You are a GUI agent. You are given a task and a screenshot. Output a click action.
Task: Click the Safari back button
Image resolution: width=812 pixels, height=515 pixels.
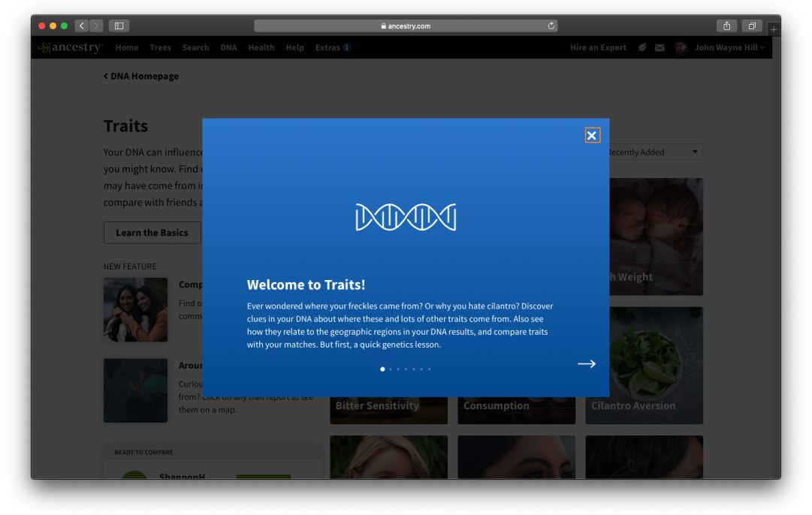81,26
